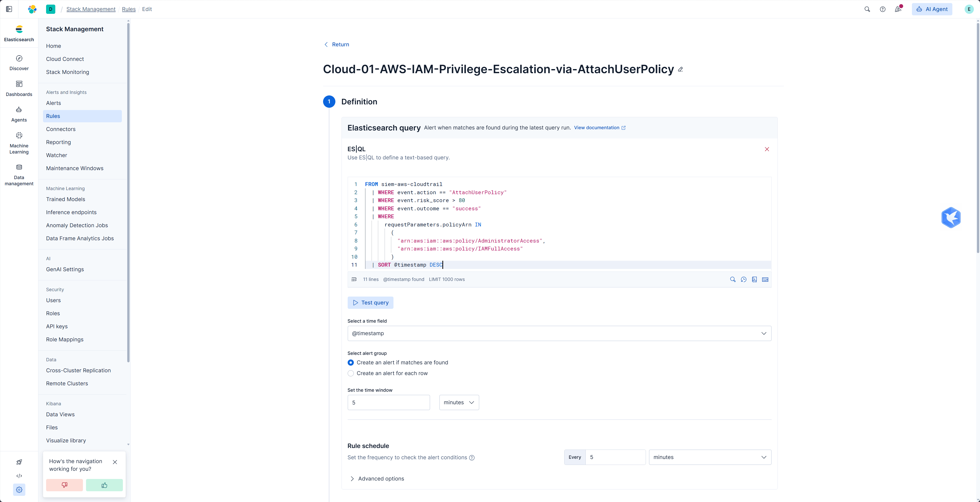Screen dimensions: 980x502
Task: Open the newsfeed notifications icon
Action: (898, 9)
